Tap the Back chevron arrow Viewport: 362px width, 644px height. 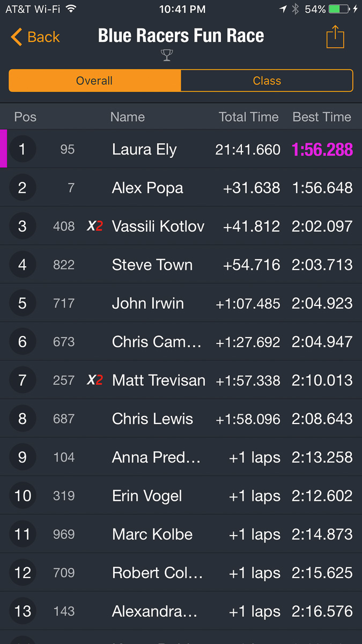coord(17,38)
